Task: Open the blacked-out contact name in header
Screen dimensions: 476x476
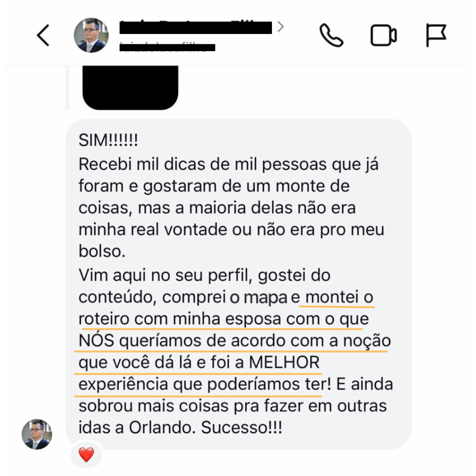Action: coord(196,27)
